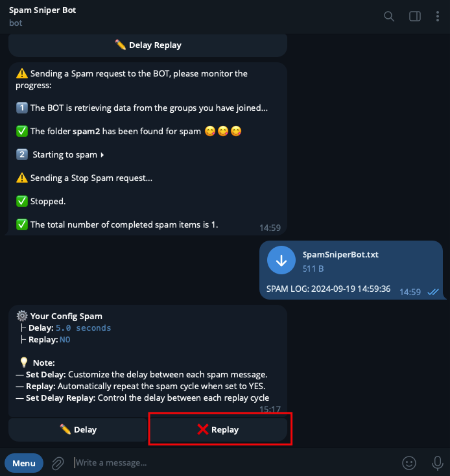Click the gear icon beside Your Config Spam
450x476 pixels.
click(22, 316)
